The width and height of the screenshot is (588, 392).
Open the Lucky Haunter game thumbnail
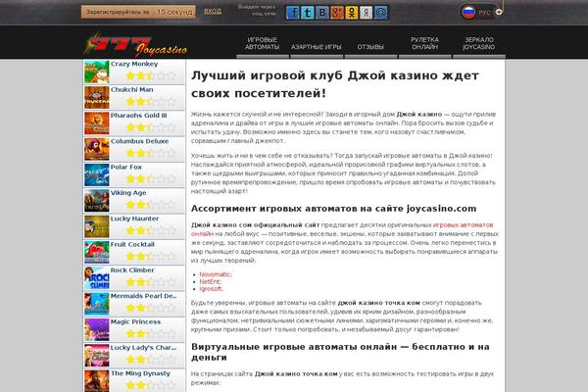(x=97, y=226)
